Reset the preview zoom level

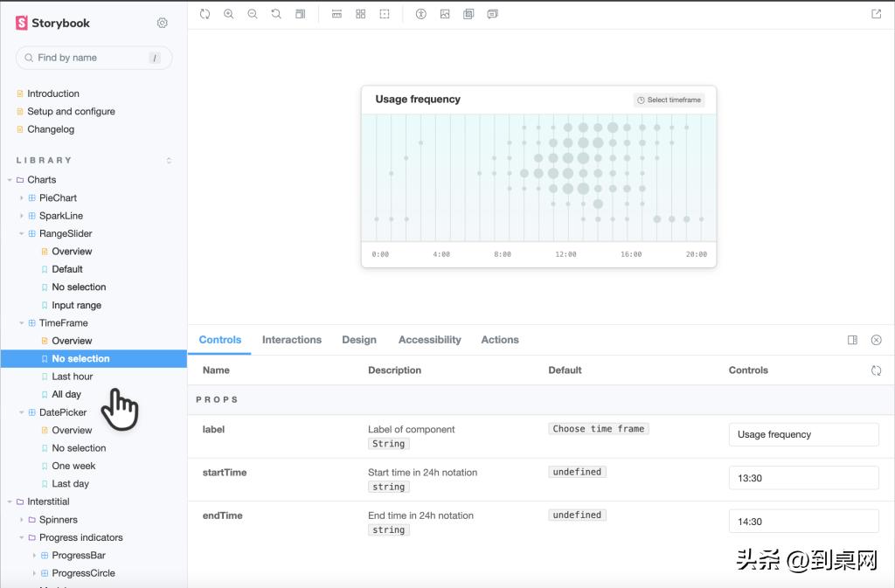[x=276, y=14]
